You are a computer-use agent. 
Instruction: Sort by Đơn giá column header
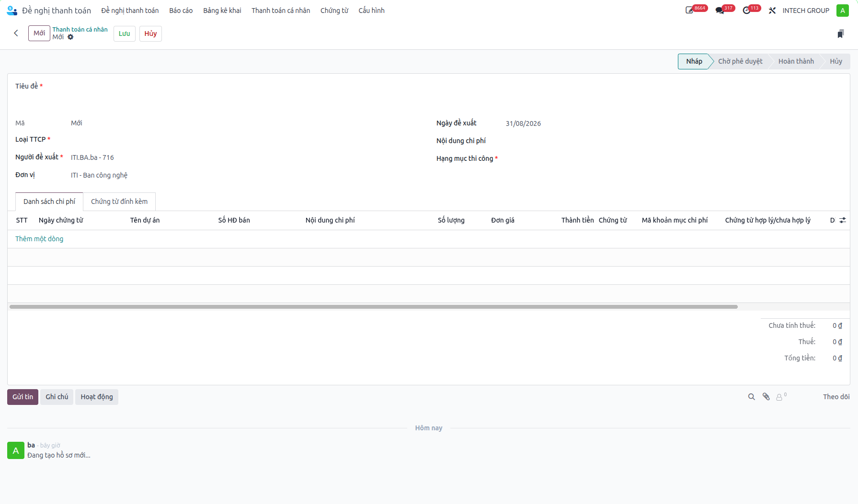(x=503, y=220)
